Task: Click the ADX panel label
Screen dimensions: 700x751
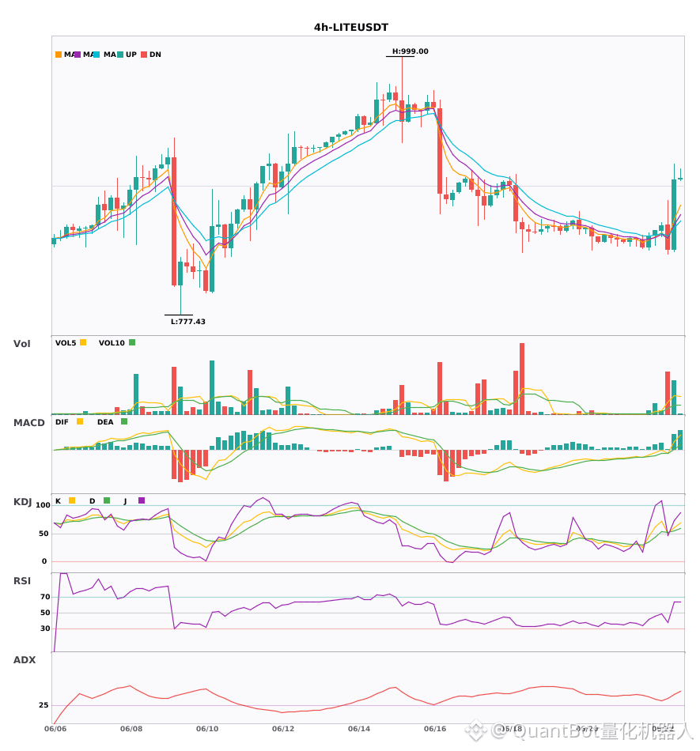Action: 25,660
